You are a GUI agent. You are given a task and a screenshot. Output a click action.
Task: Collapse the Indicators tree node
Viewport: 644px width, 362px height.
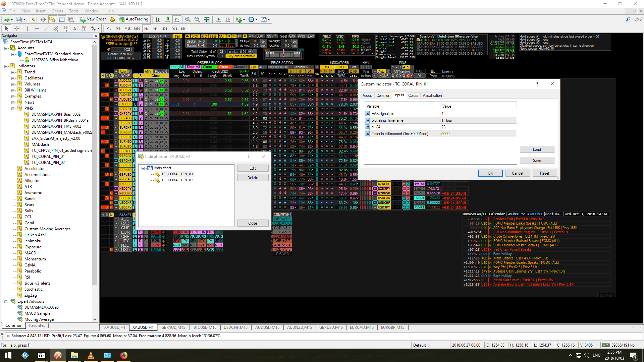click(6, 66)
